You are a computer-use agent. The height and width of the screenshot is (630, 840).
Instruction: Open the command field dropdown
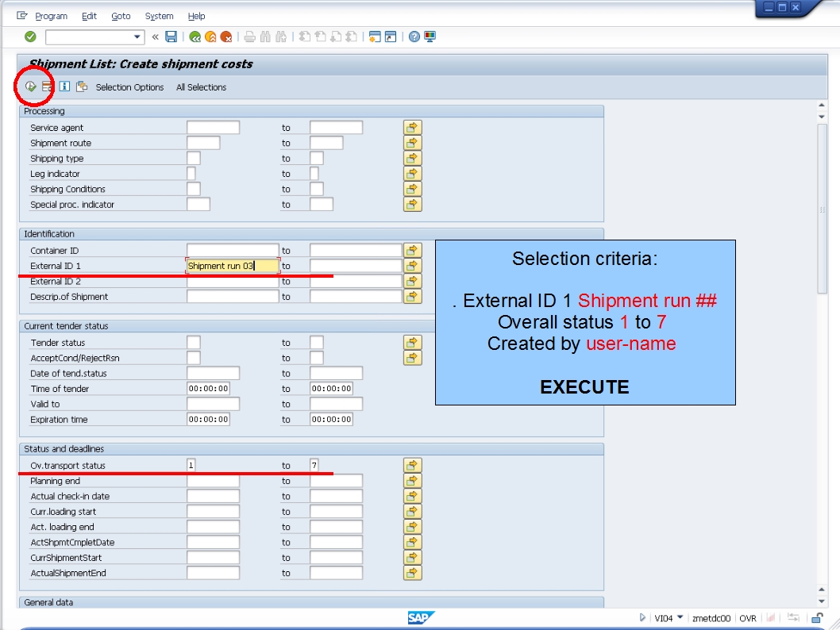(137, 37)
